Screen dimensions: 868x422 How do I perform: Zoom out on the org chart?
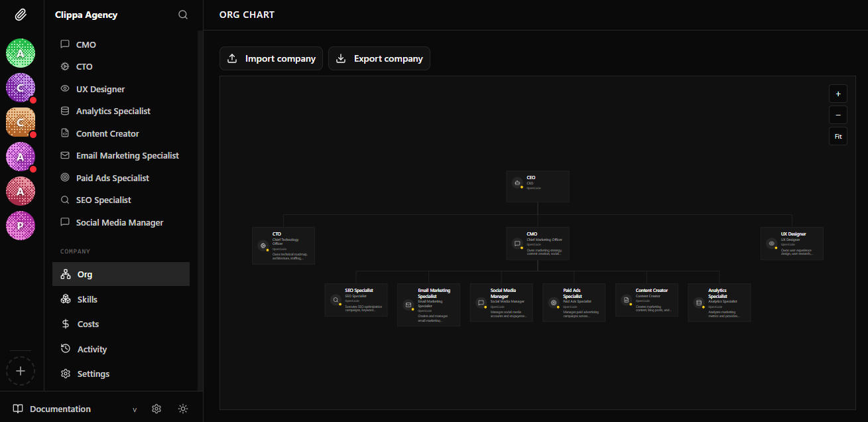coord(838,115)
